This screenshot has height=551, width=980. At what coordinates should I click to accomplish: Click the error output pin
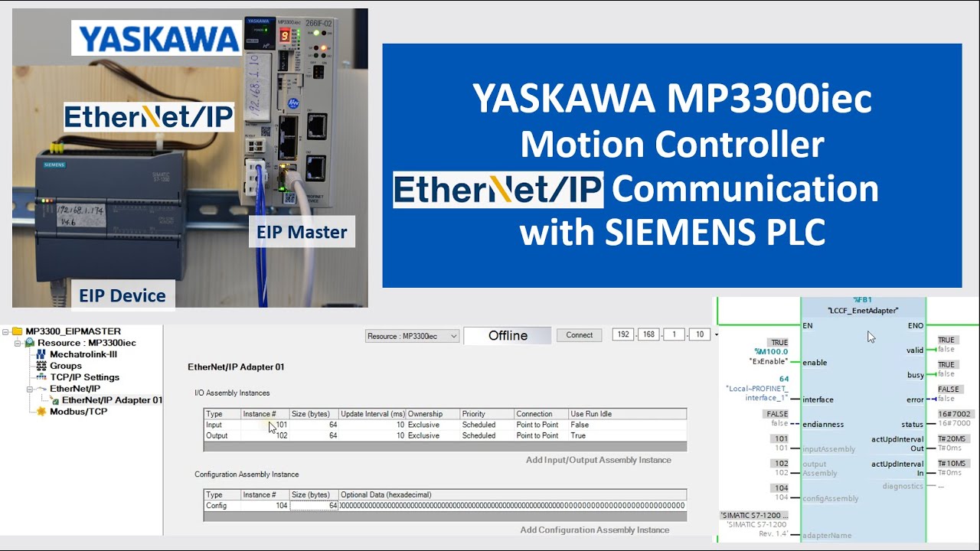[915, 399]
